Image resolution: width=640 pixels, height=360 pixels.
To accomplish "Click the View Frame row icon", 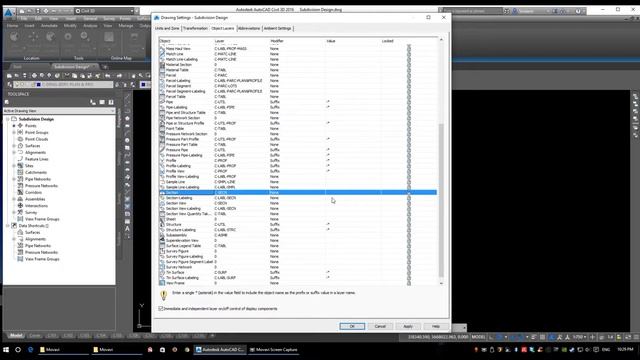I will tap(162, 283).
